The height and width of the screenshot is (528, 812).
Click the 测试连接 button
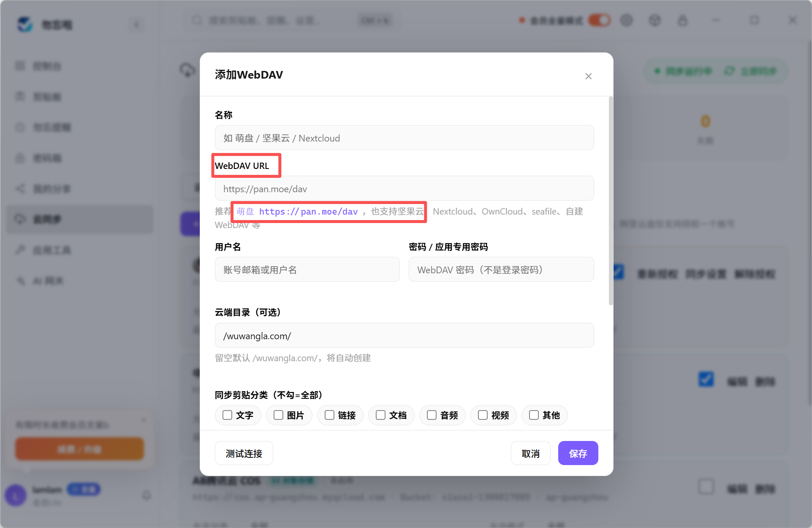click(x=244, y=453)
